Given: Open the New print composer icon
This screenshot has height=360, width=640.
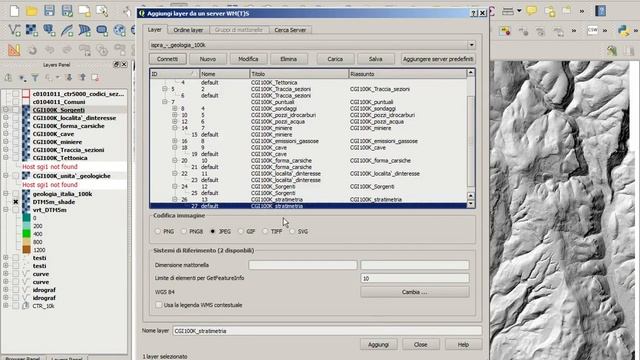Looking at the screenshot, I should click(x=84, y=11).
